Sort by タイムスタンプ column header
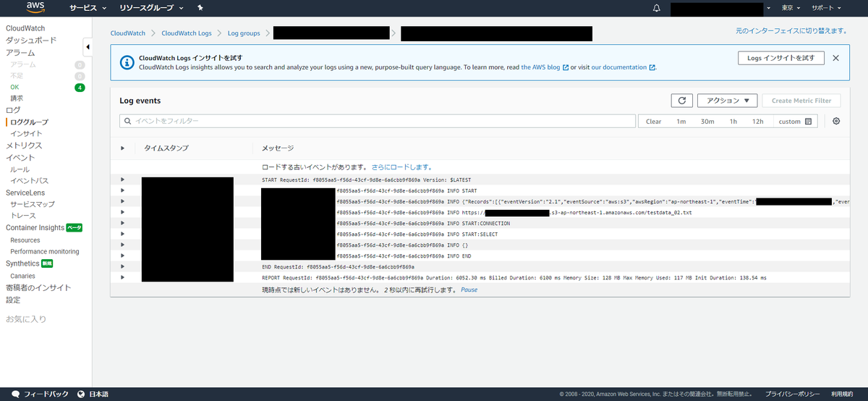The image size is (868, 401). (x=166, y=148)
